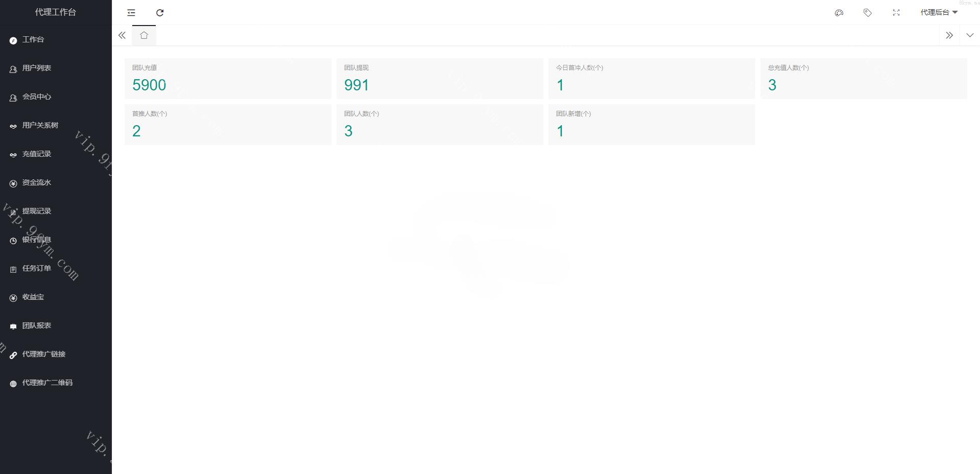The image size is (980, 474).
Task: Expand the 代理后台 user dropdown
Action: point(939,12)
